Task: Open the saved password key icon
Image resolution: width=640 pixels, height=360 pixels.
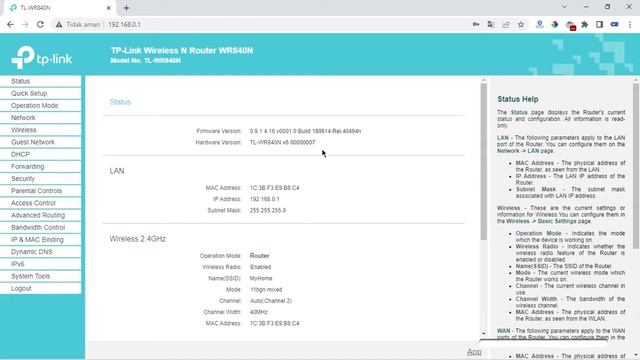Action: point(476,24)
